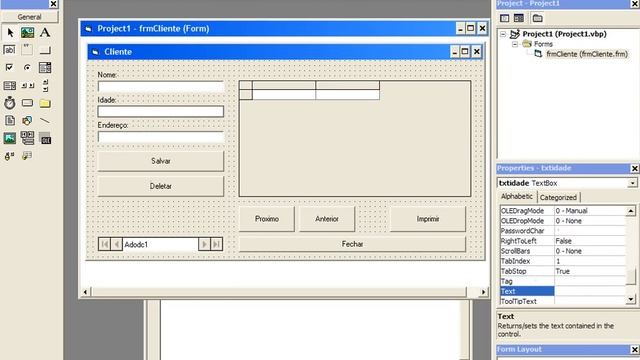Select the DirListBox folder tool
The height and width of the screenshot is (360, 640).
45,103
